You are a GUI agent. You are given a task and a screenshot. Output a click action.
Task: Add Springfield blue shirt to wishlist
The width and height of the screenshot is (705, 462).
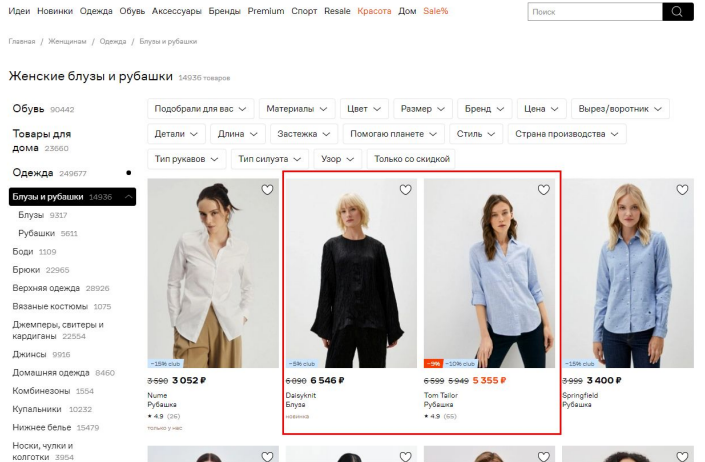(x=682, y=190)
